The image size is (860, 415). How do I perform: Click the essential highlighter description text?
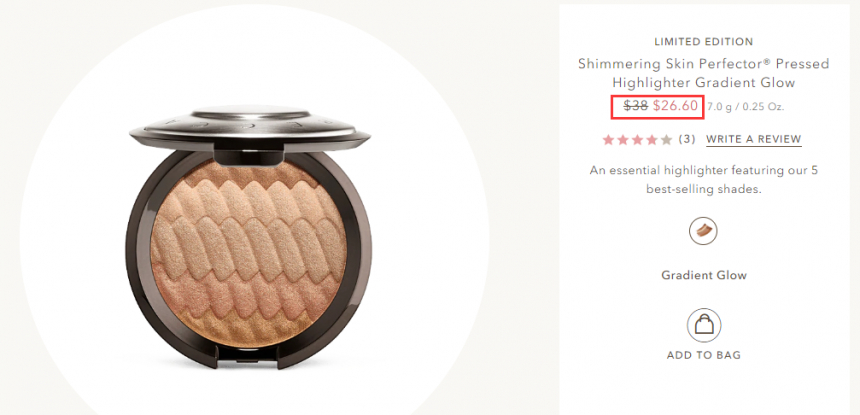click(x=704, y=180)
